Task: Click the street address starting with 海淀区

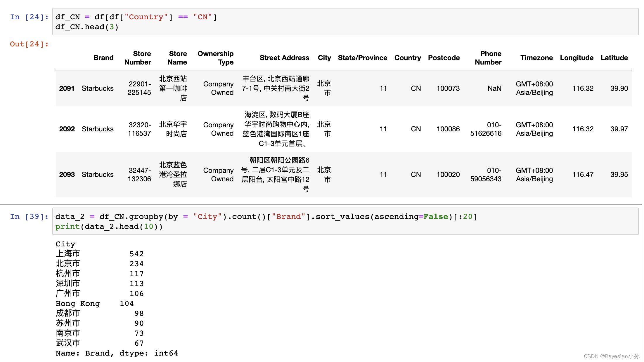Action: click(276, 129)
